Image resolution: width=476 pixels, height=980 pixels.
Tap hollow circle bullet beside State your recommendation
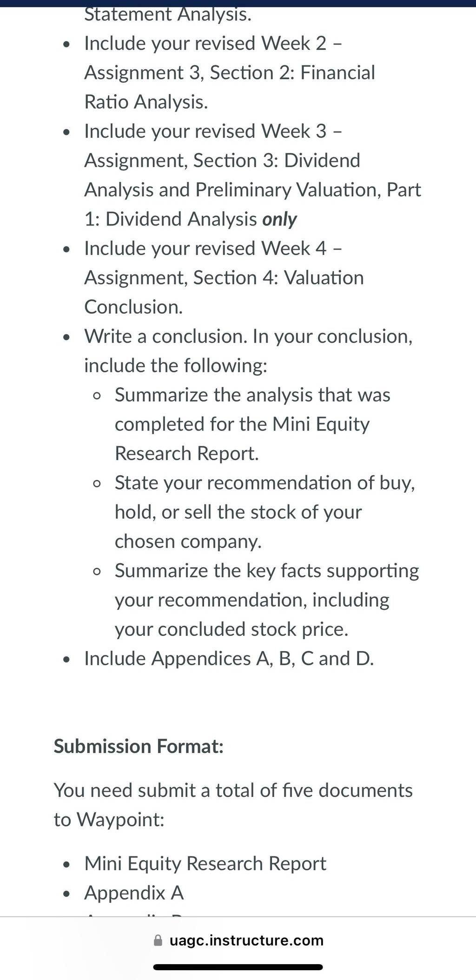pyautogui.click(x=97, y=484)
